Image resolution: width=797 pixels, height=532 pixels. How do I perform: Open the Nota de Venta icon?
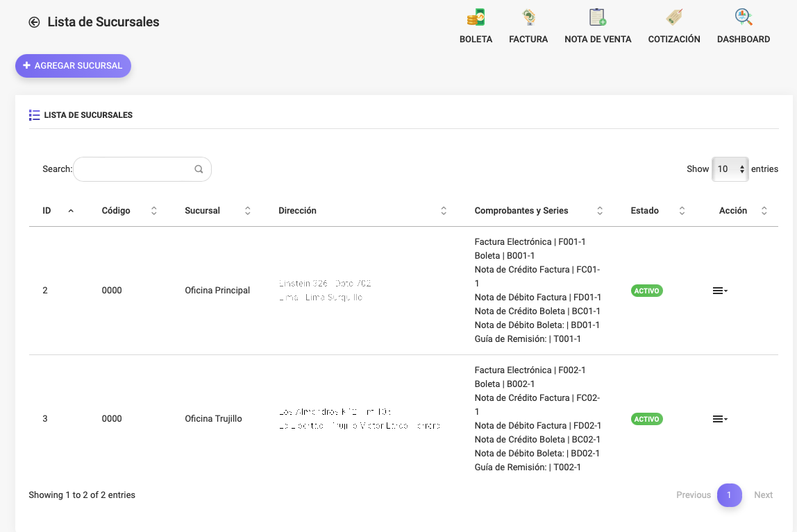597,18
